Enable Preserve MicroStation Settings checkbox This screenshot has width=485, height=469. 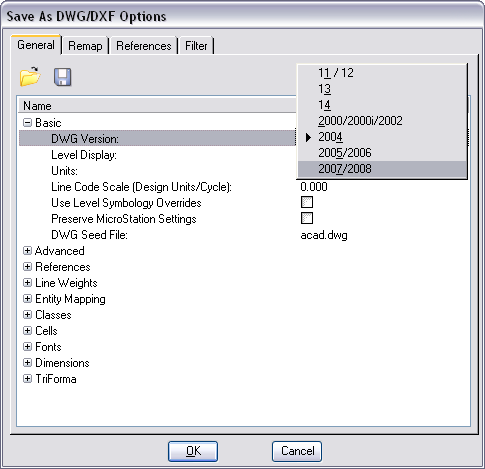[x=307, y=218]
